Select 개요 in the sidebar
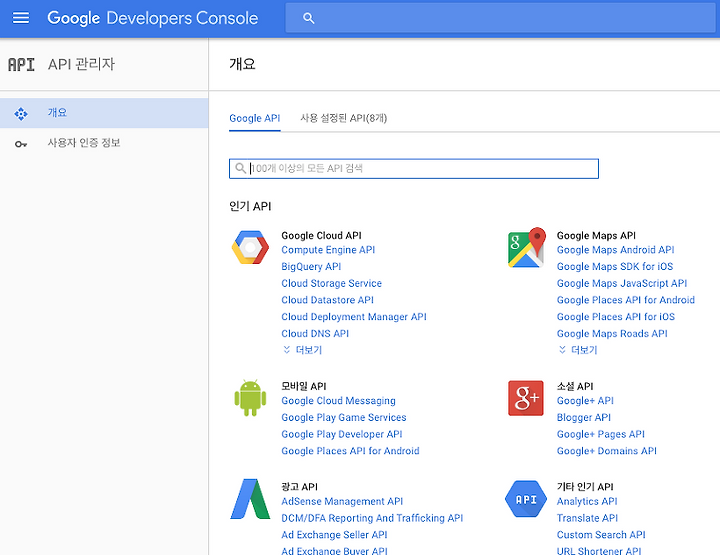Viewport: 720px width, 555px height. point(104,113)
